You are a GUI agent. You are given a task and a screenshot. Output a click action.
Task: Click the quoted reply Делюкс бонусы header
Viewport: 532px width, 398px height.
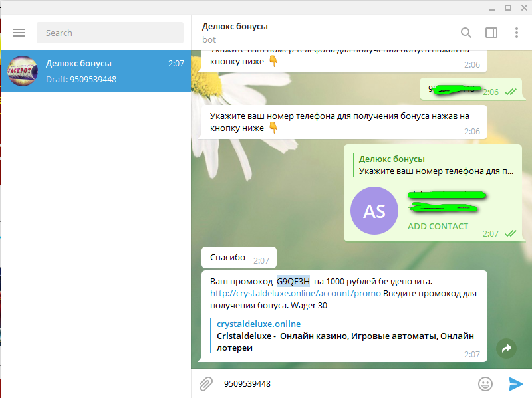[x=392, y=159]
